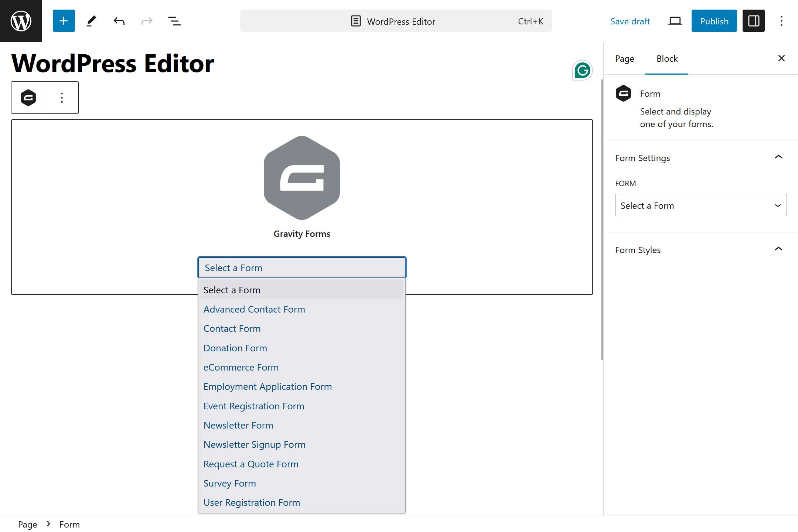The width and height of the screenshot is (798, 532).
Task: Click the Grammarly badge icon
Action: coord(582,70)
